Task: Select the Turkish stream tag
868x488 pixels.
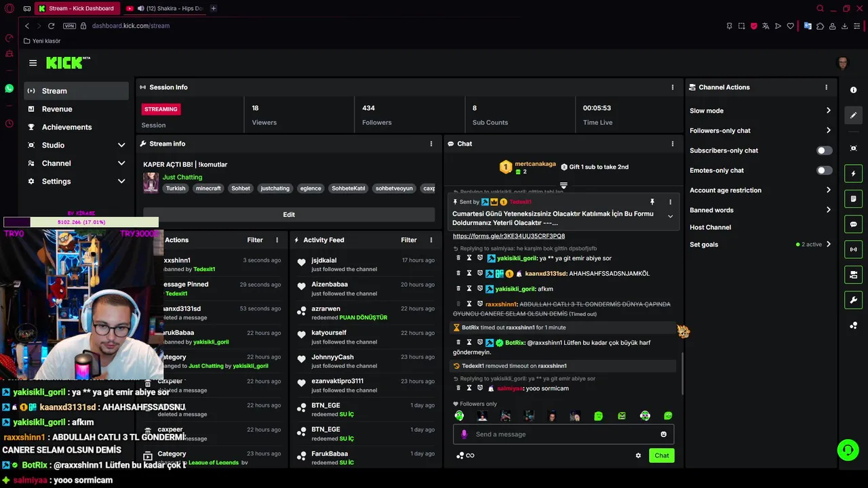Action: pos(176,188)
